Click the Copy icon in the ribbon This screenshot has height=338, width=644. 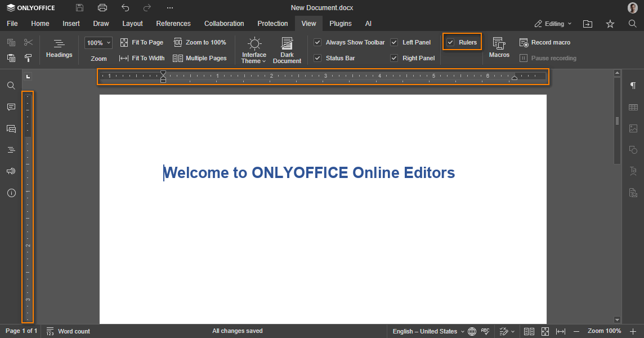(11, 42)
